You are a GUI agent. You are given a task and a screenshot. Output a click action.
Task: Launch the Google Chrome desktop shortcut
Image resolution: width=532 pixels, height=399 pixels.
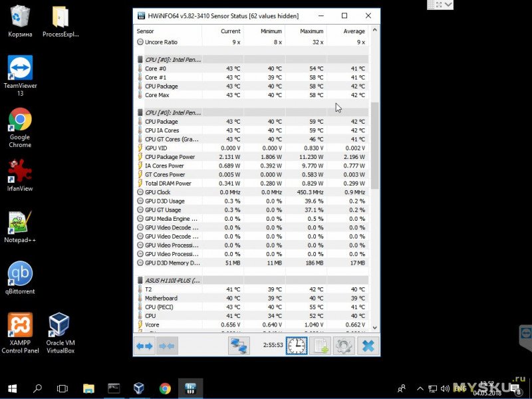point(20,128)
